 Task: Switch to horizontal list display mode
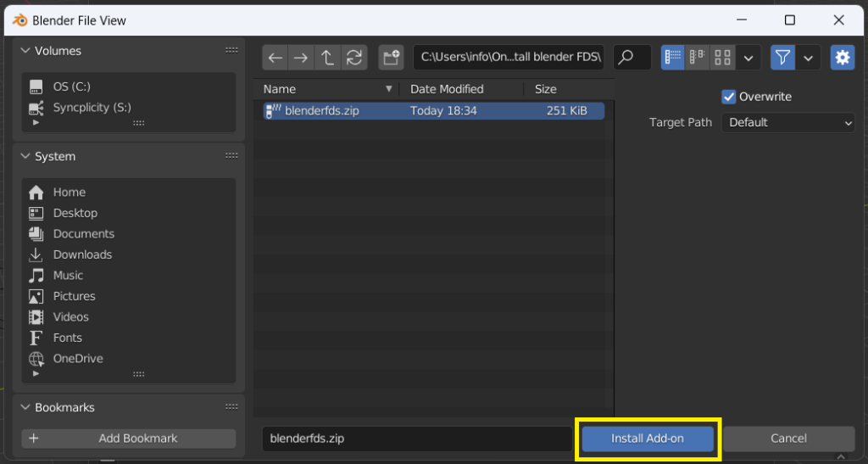point(698,58)
